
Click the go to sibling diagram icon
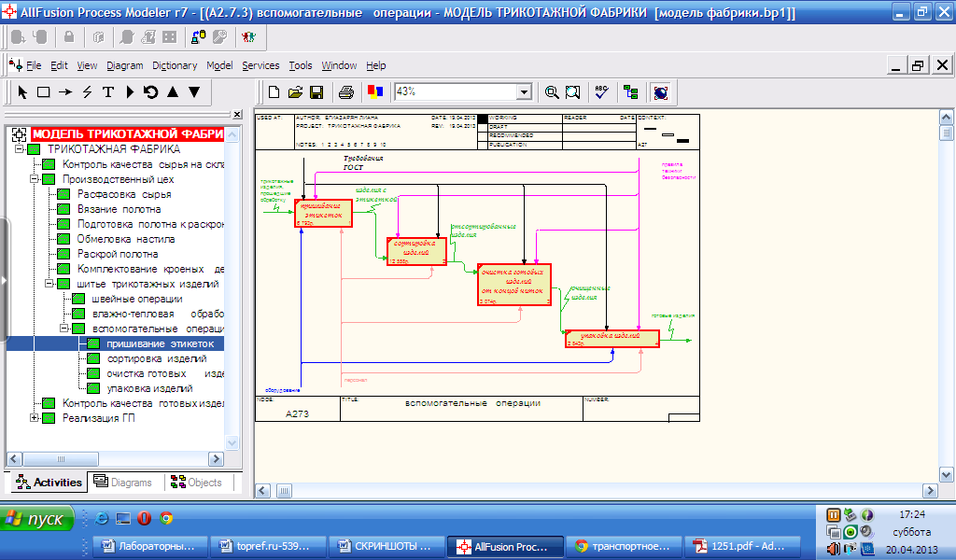coord(150,92)
